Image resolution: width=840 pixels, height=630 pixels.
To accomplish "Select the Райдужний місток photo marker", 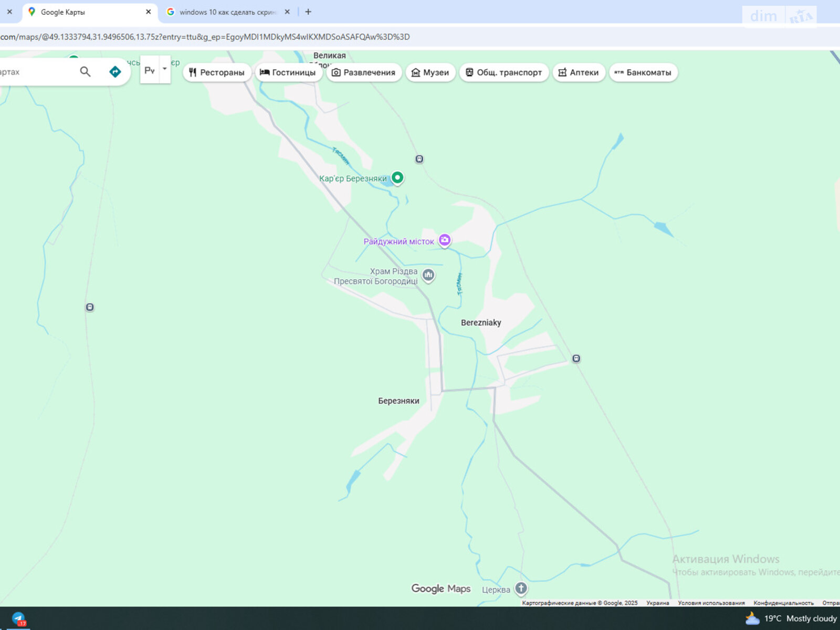I will pyautogui.click(x=445, y=240).
